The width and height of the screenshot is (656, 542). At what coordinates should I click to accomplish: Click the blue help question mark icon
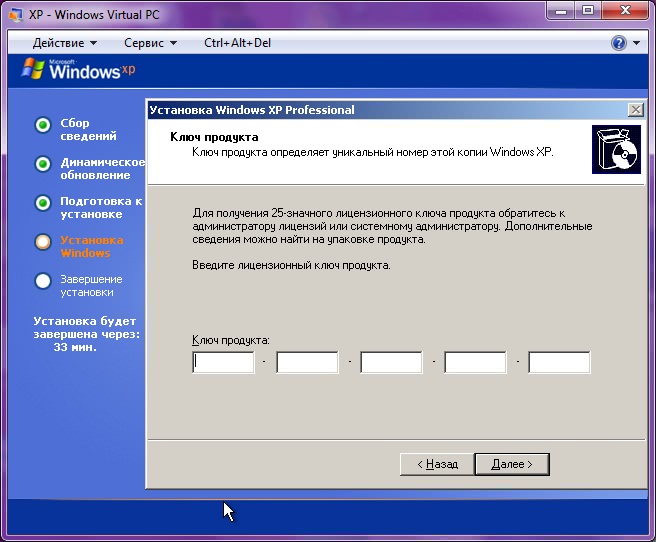point(619,43)
